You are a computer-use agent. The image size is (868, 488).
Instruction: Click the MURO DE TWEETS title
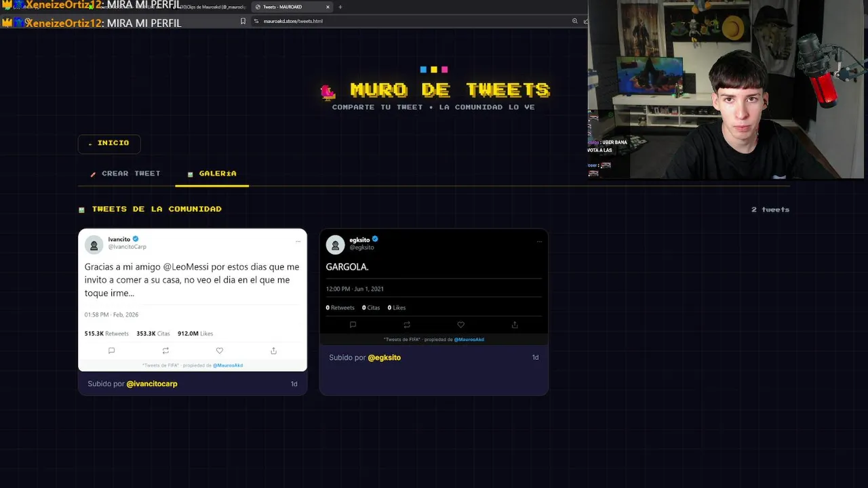click(450, 89)
